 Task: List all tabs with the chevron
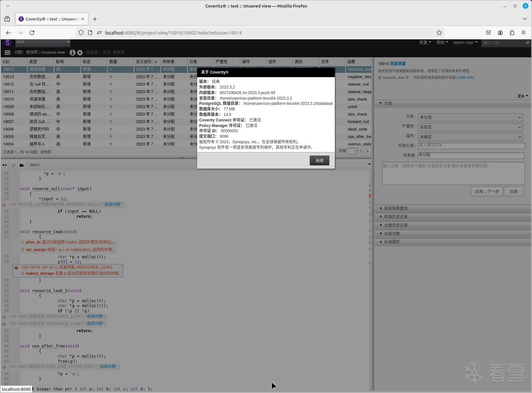[525, 19]
